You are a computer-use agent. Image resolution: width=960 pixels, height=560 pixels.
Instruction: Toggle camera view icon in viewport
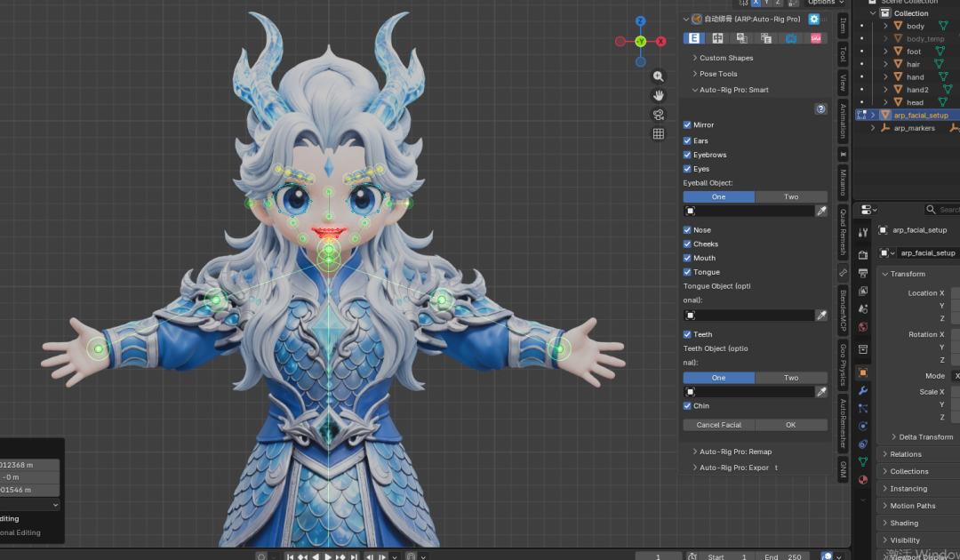(658, 115)
